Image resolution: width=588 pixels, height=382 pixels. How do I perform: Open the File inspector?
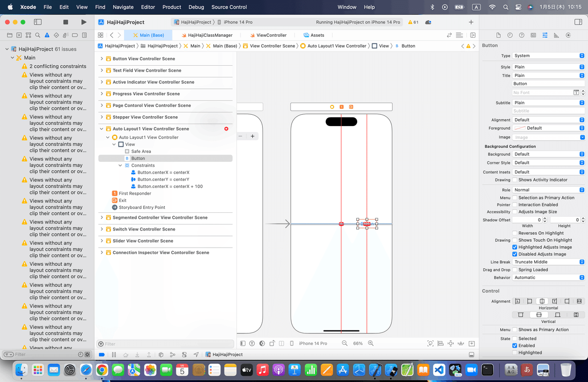point(498,35)
